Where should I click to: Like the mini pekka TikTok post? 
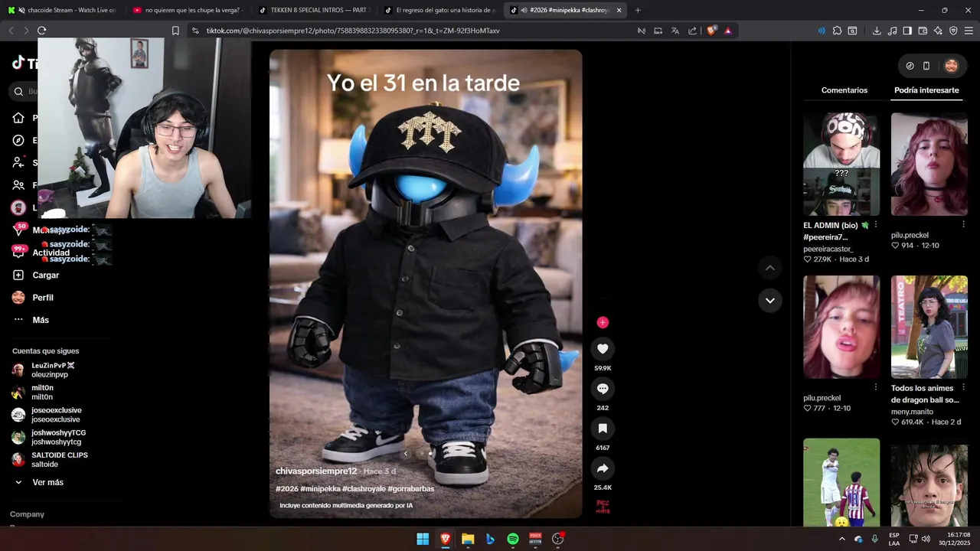click(x=603, y=349)
